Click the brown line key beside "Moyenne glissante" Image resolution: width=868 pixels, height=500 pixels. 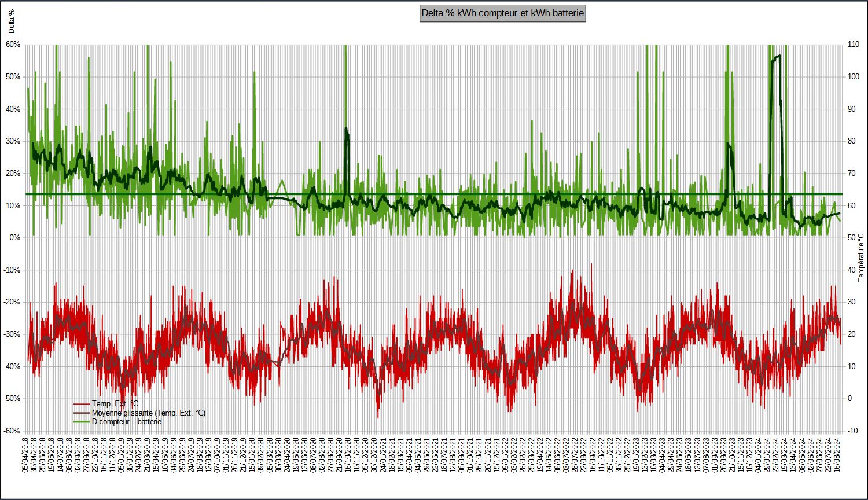(x=82, y=413)
